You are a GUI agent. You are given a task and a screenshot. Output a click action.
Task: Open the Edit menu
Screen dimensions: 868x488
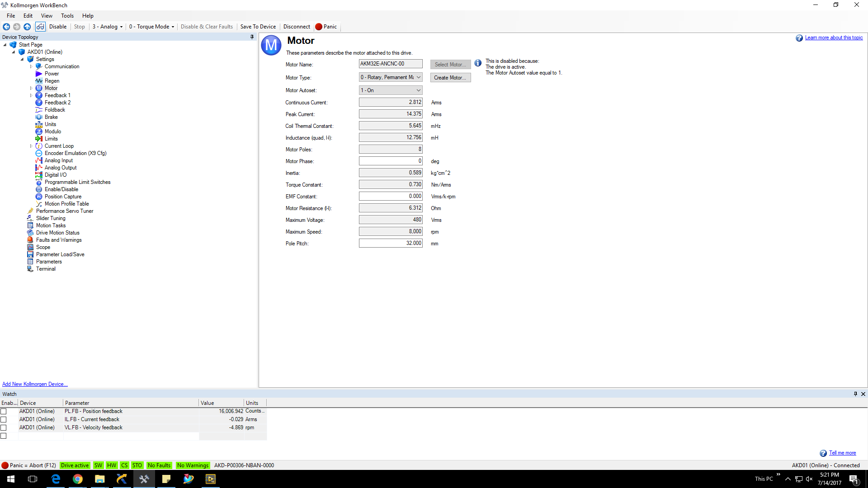pos(28,16)
